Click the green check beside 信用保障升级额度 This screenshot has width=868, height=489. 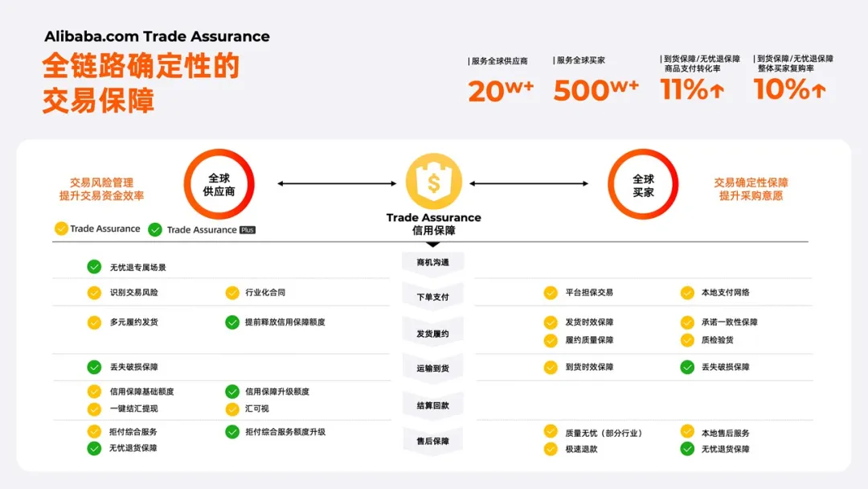[x=232, y=392]
